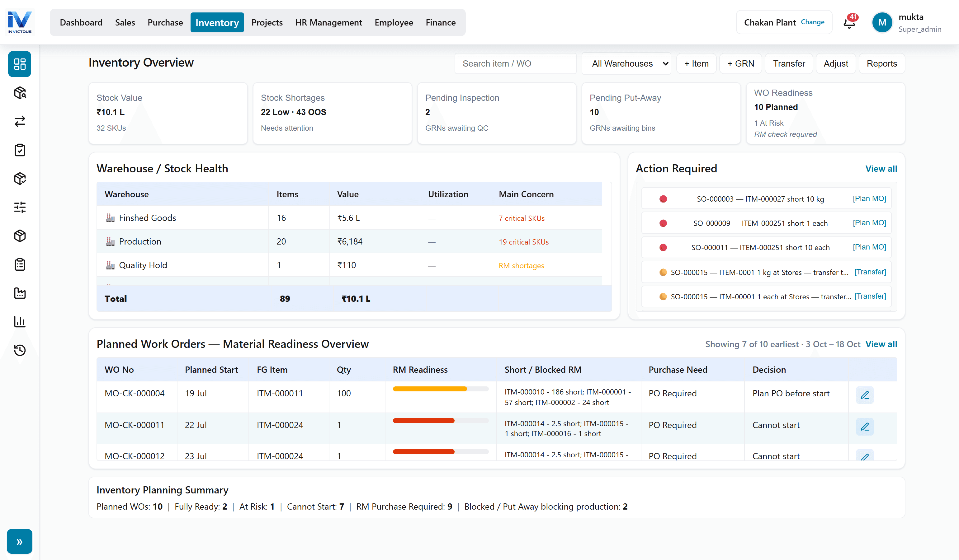
Task: Click Plan MO for SO-000003
Action: [869, 198]
